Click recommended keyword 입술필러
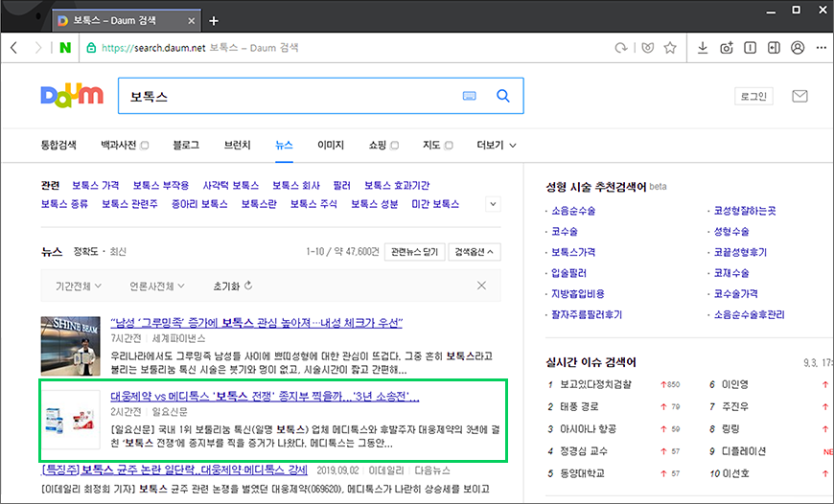This screenshot has width=834, height=504. pyautogui.click(x=568, y=273)
